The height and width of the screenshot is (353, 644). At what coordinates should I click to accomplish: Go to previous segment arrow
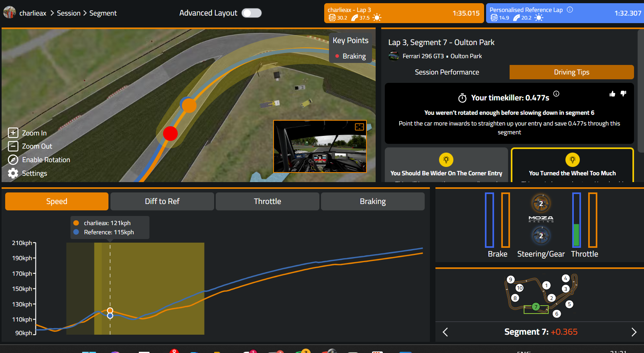click(x=445, y=332)
